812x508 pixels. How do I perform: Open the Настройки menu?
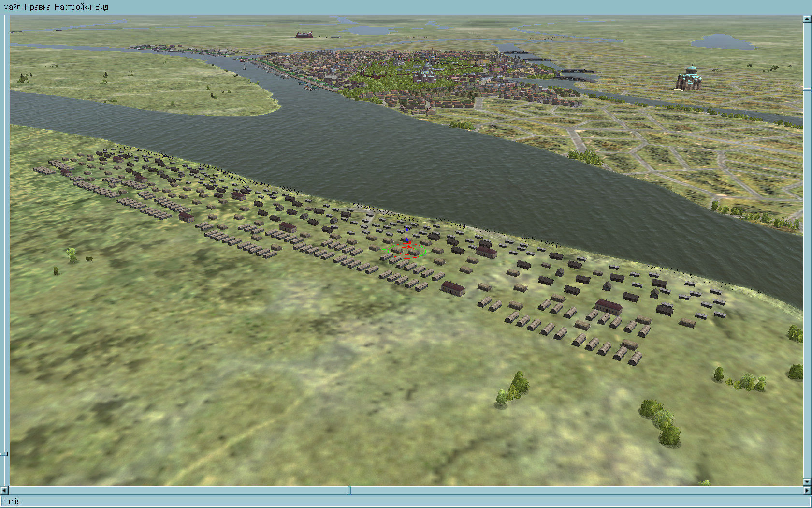tap(73, 7)
